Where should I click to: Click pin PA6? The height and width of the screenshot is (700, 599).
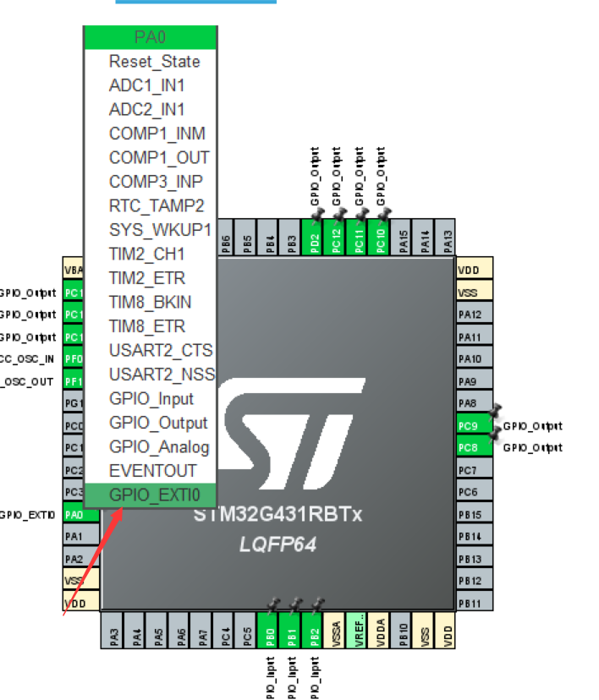point(179,630)
